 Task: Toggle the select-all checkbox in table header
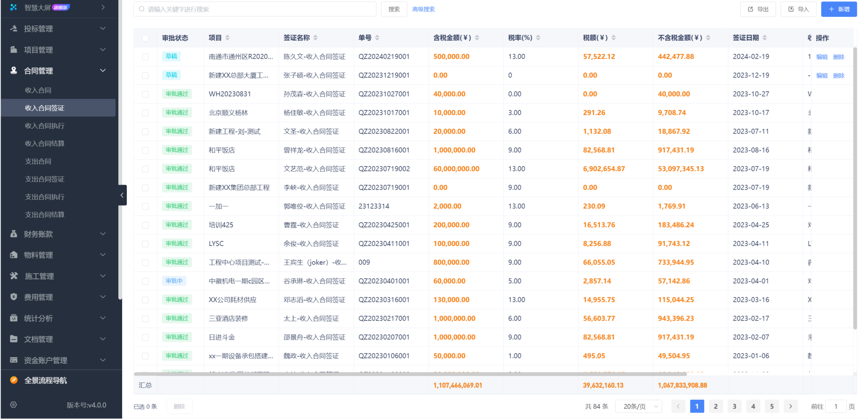pyautogui.click(x=146, y=38)
